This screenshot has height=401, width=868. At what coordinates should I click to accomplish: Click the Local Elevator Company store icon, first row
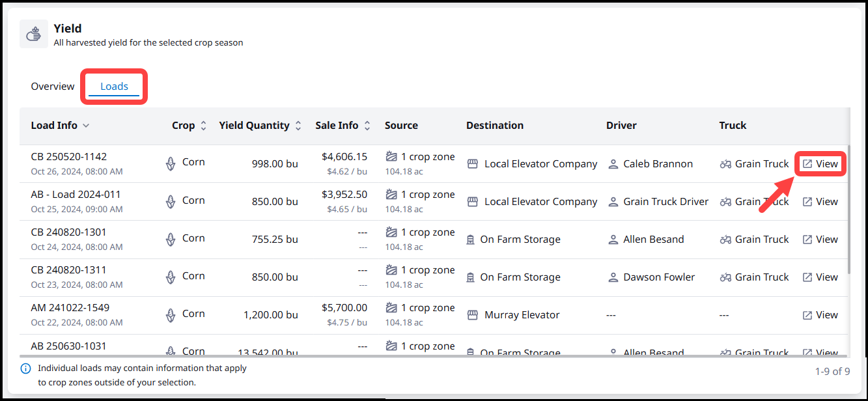473,164
